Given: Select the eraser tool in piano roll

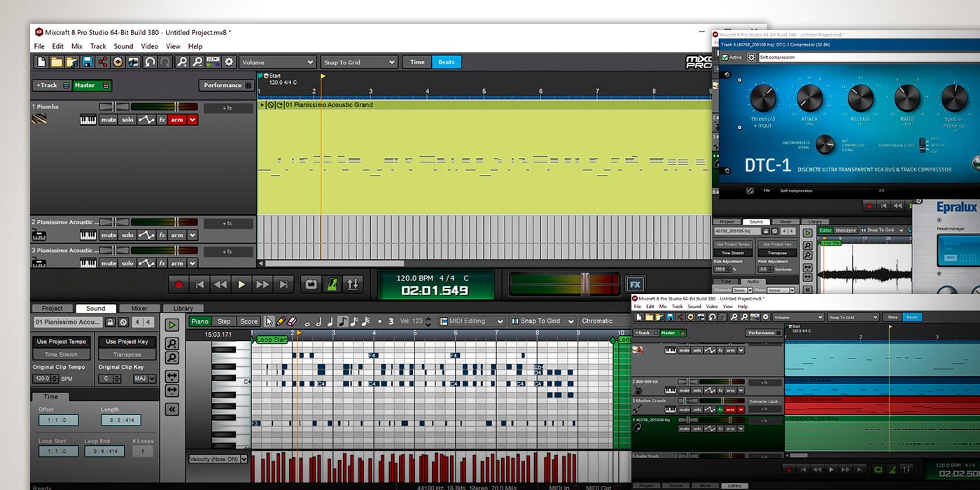Looking at the screenshot, I should click(x=292, y=321).
